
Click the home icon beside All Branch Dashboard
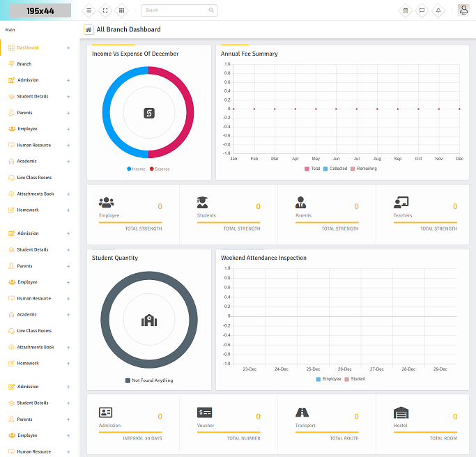89,29
